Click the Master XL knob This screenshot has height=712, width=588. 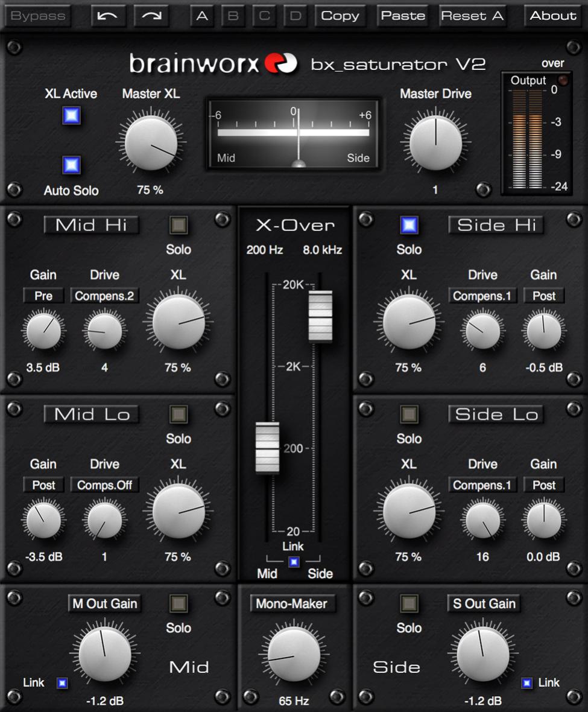151,142
